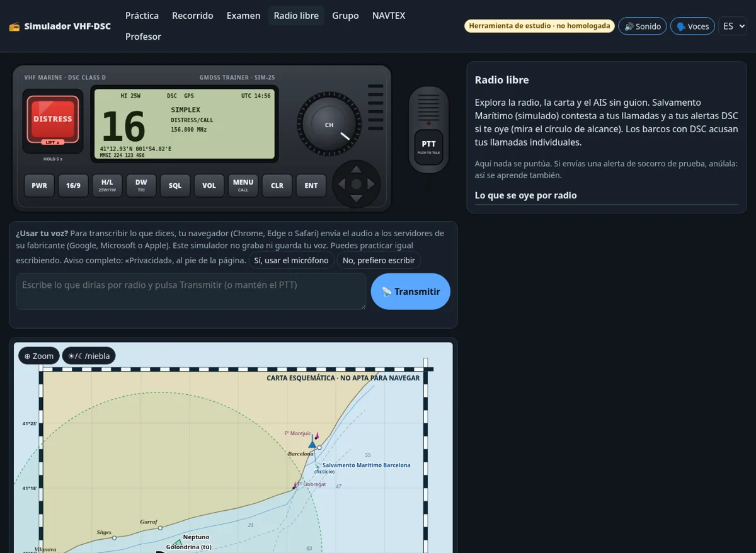Click the Transmitir button
Image resolution: width=756 pixels, height=553 pixels.
411,292
